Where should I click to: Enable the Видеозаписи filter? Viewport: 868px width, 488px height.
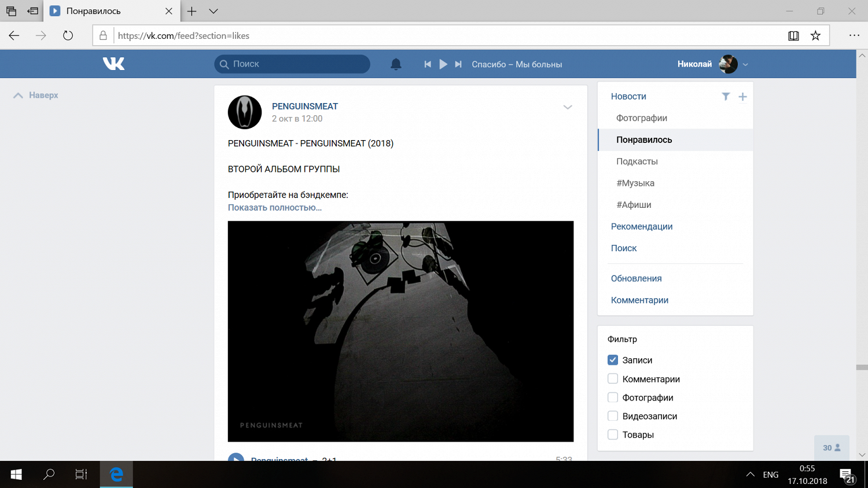pos(613,416)
